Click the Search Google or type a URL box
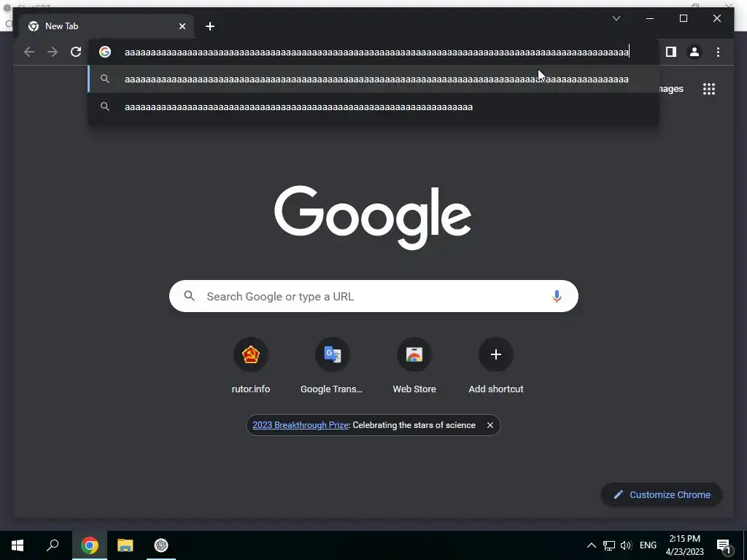This screenshot has height=560, width=747. coord(373,296)
